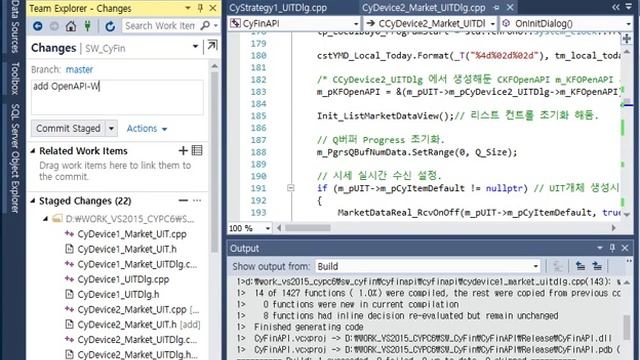
Task: Collapse the D:\WORK_VS2015 folder node
Action: tap(46, 219)
